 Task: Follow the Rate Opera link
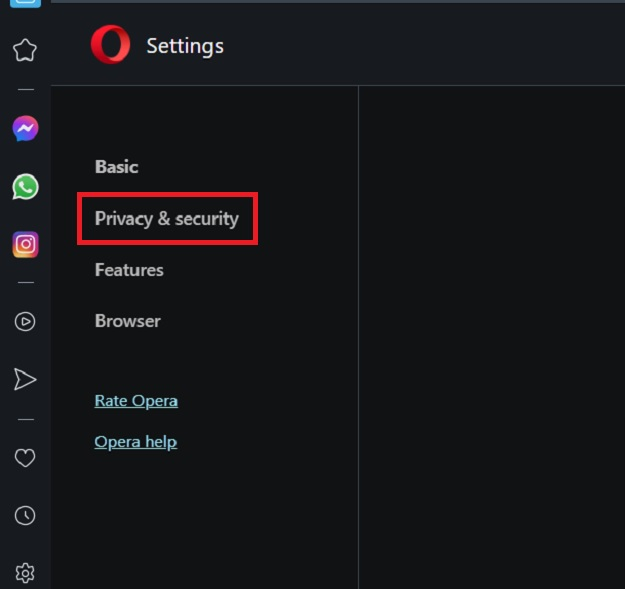[136, 401]
